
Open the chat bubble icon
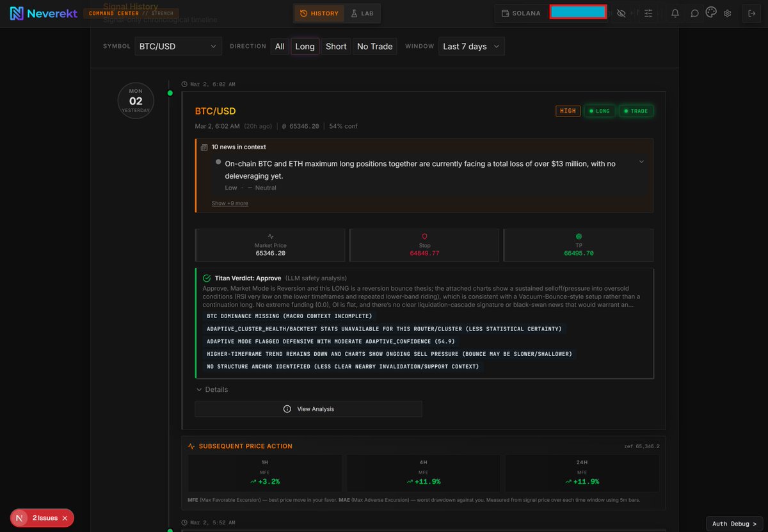pos(694,13)
